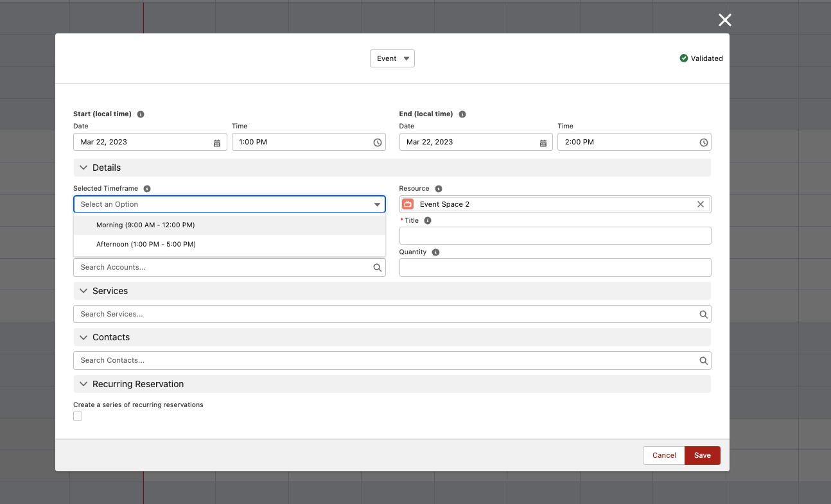Collapse the Services section
The image size is (831, 504).
pos(83,291)
